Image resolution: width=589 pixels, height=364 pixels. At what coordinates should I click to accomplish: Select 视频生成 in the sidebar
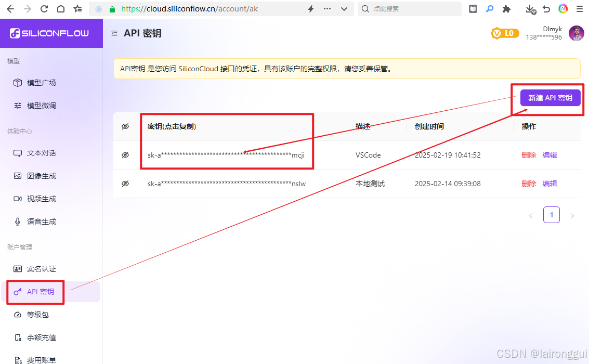tap(51, 199)
